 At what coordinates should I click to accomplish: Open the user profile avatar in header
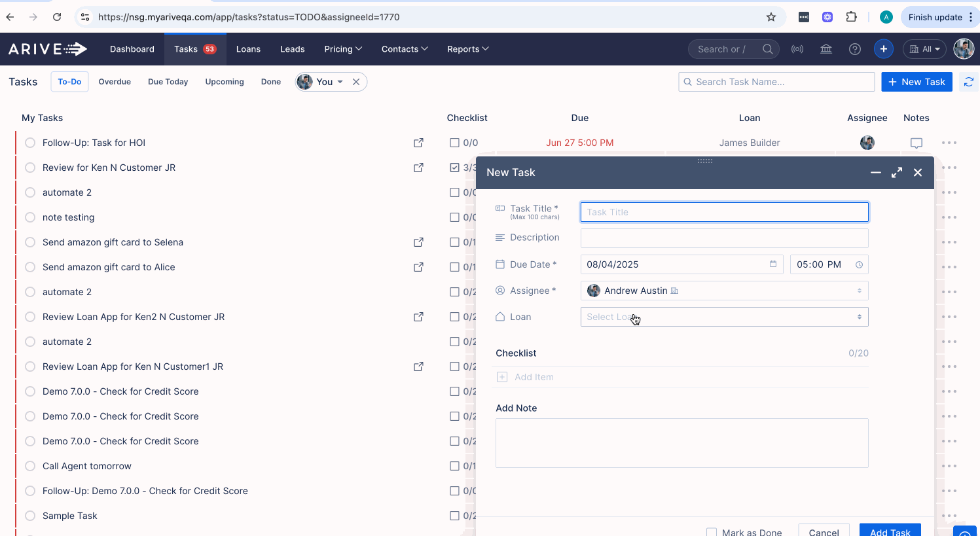pos(964,49)
